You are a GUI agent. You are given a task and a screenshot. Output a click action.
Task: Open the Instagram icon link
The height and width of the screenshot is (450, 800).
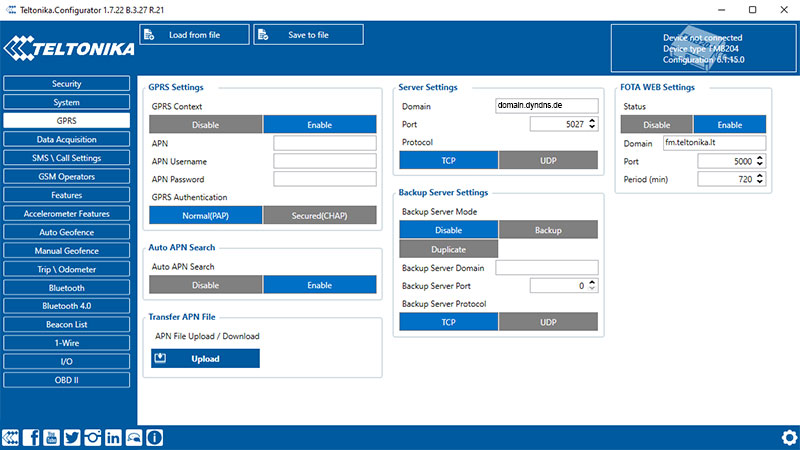[93, 438]
